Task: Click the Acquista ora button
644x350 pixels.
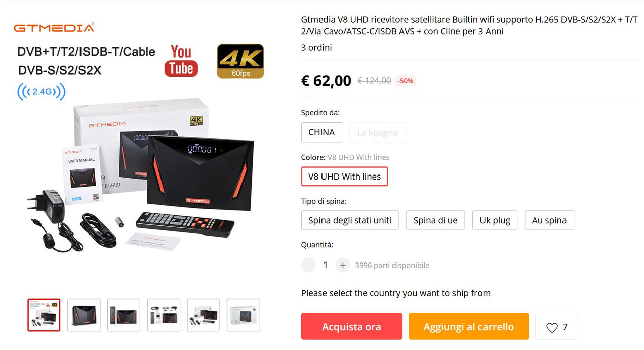Action: tap(352, 326)
